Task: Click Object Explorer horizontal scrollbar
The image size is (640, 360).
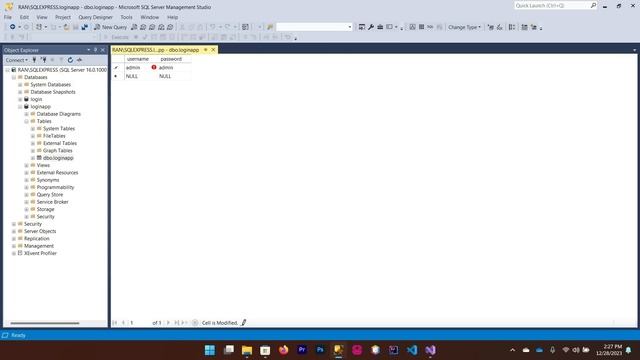Action: 45,323
